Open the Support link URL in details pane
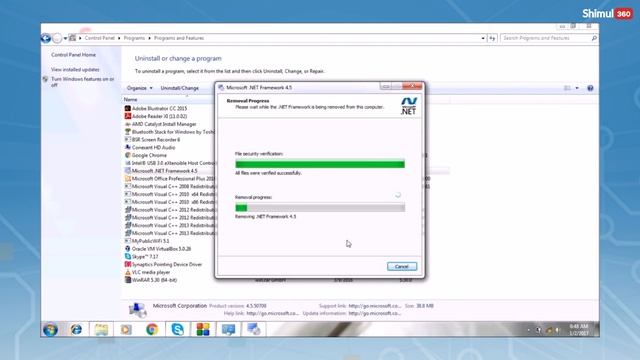Viewport: 640px width, 360px height. tap(375, 306)
